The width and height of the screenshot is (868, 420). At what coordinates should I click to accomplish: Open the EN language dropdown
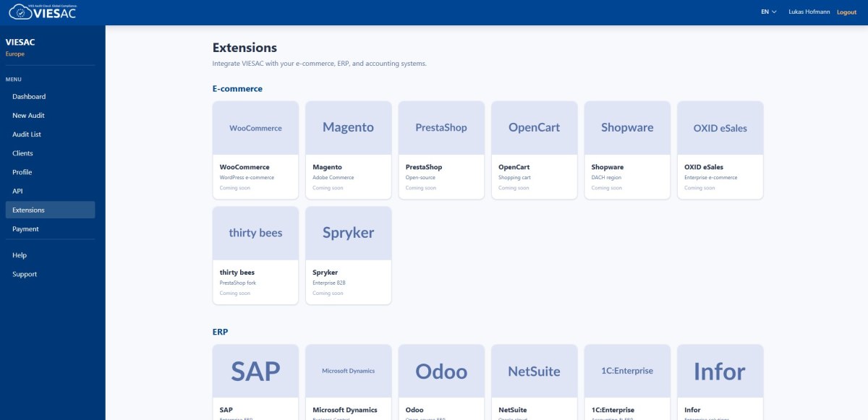pos(767,12)
